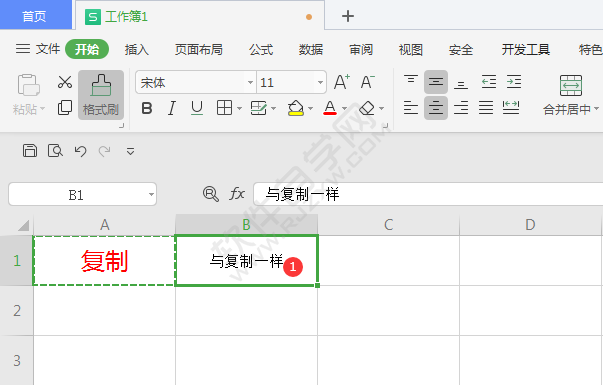Redo action icon
The width and height of the screenshot is (603, 385).
click(105, 151)
